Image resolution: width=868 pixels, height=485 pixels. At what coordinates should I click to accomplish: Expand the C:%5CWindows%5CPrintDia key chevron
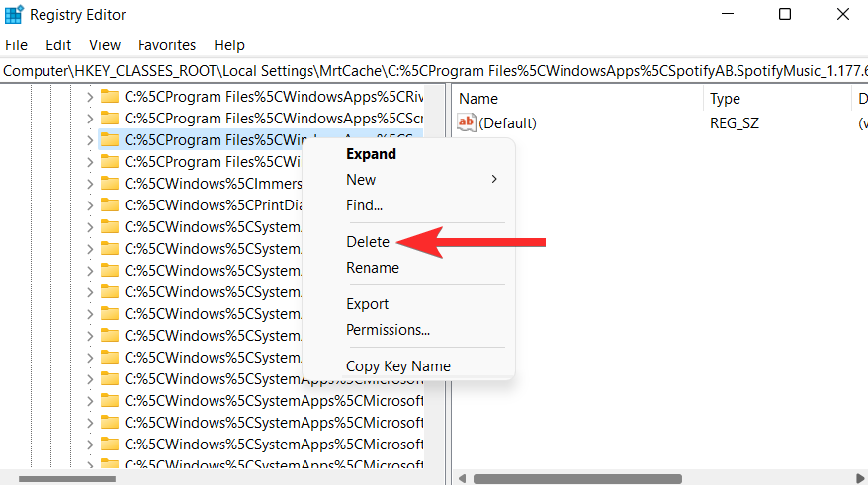click(x=89, y=205)
